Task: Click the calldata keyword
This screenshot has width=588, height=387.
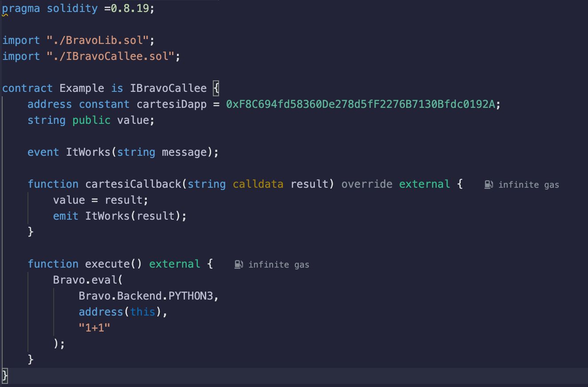Action: tap(258, 184)
